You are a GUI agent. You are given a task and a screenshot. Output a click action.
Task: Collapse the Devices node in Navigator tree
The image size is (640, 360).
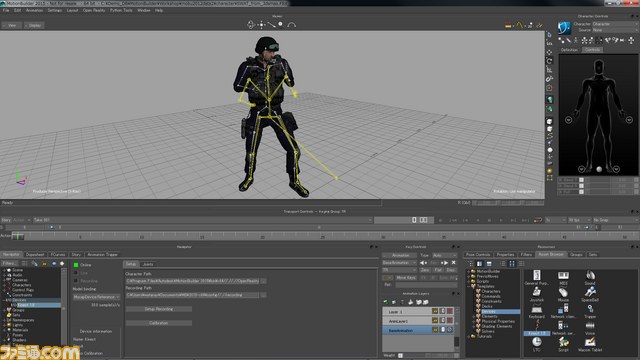(x=4, y=300)
